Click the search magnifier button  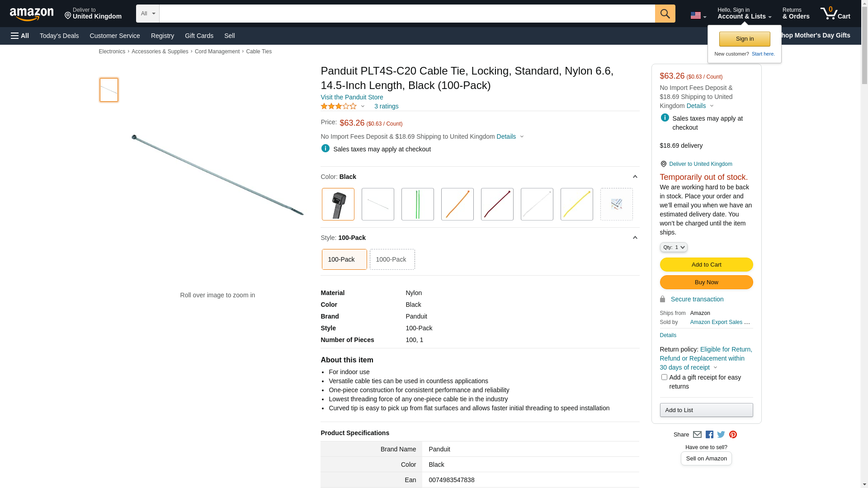coord(665,14)
